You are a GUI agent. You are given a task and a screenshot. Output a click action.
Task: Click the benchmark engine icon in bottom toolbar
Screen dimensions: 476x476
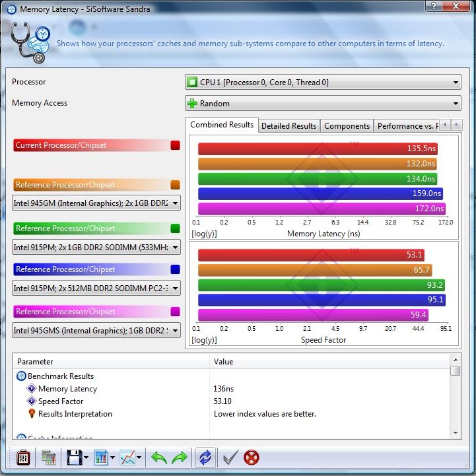(23, 458)
